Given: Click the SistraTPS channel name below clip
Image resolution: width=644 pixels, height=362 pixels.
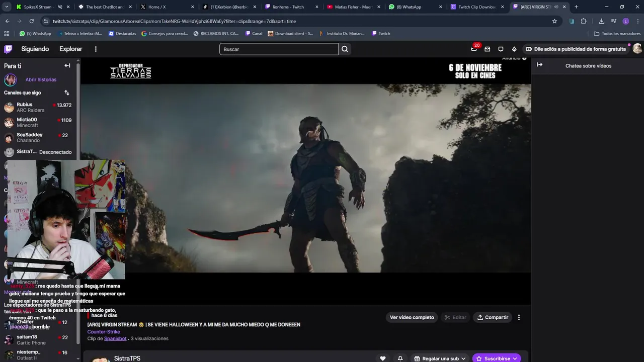Looking at the screenshot, I should (x=127, y=358).
